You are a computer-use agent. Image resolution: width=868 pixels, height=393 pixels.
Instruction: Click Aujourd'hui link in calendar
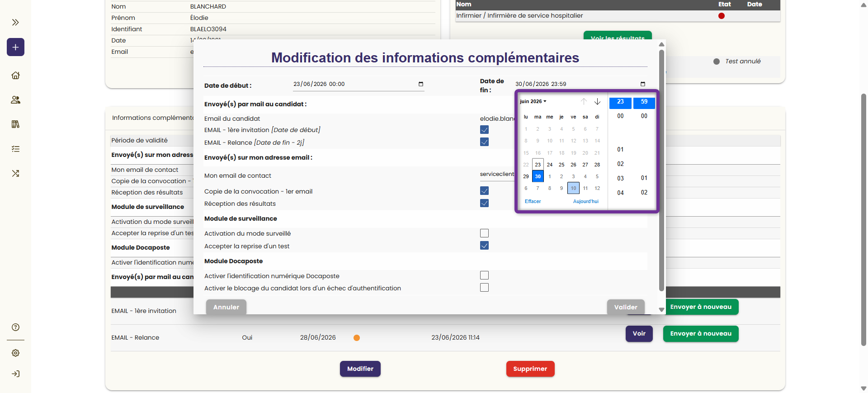585,201
